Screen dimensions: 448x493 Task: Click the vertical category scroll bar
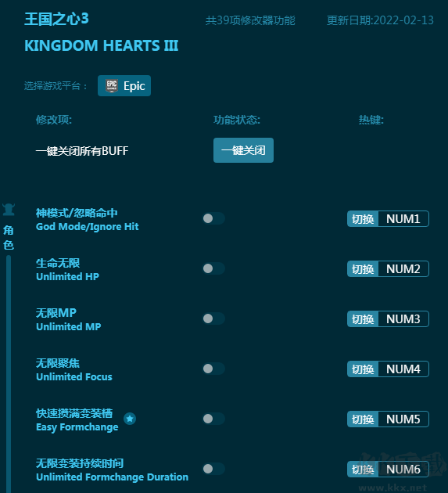click(x=9, y=374)
